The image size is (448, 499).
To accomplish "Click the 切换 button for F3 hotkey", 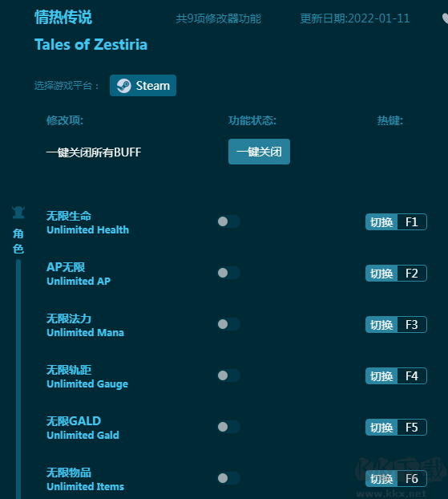I will coord(381,325).
